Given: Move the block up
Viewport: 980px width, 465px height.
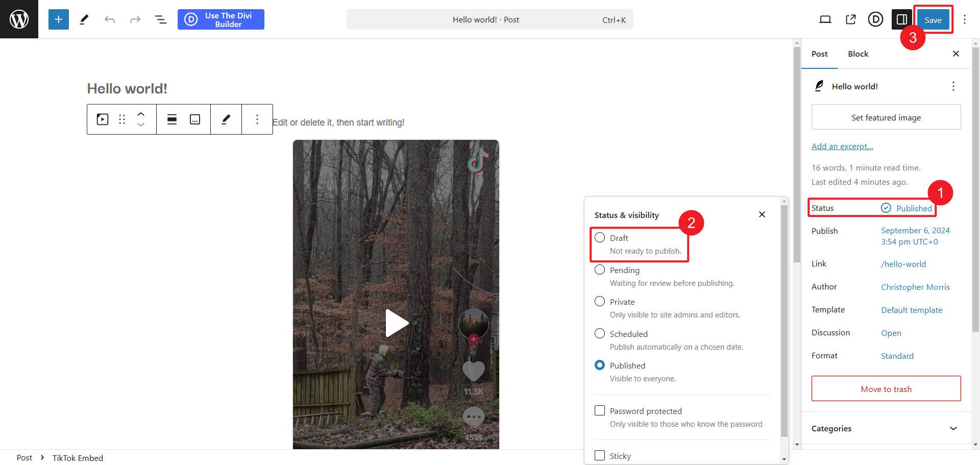Looking at the screenshot, I should coord(141,114).
